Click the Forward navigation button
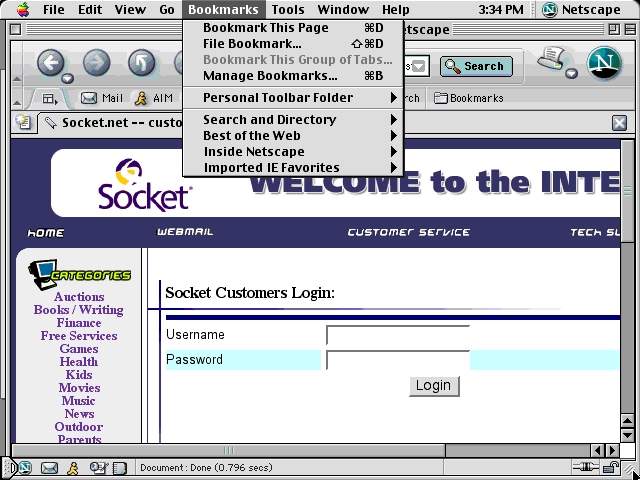The width and height of the screenshot is (640, 480). (96, 63)
